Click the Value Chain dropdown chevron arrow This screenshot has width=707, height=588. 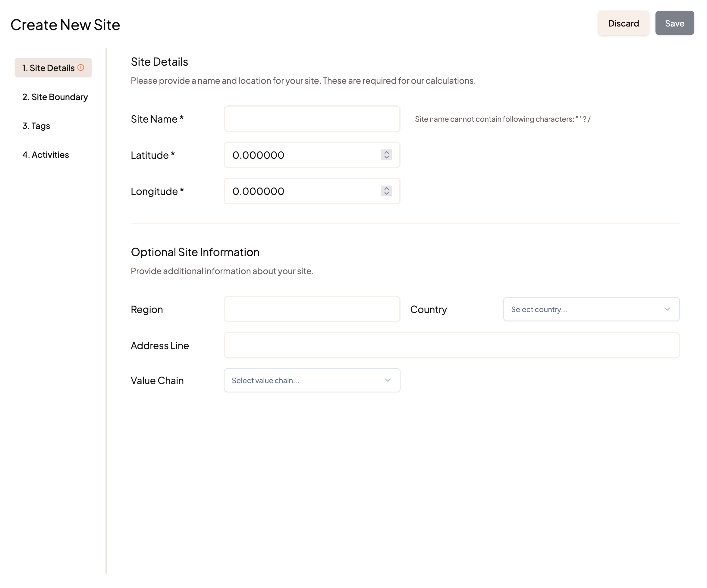point(388,380)
